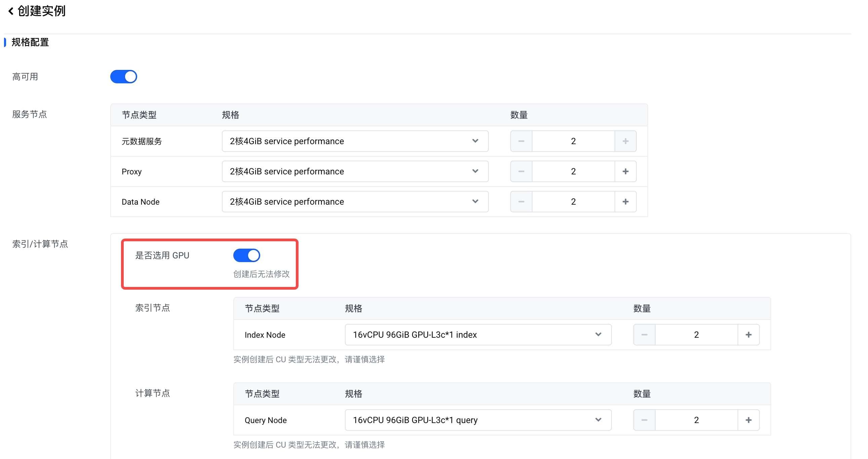Viewport: 868px width, 459px height.
Task: Open the Query Node spec dropdown
Action: click(478, 420)
